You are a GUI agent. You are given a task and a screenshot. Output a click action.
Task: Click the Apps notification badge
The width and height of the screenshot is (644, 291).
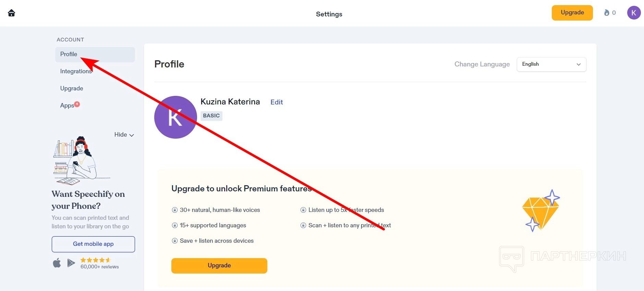[77, 104]
